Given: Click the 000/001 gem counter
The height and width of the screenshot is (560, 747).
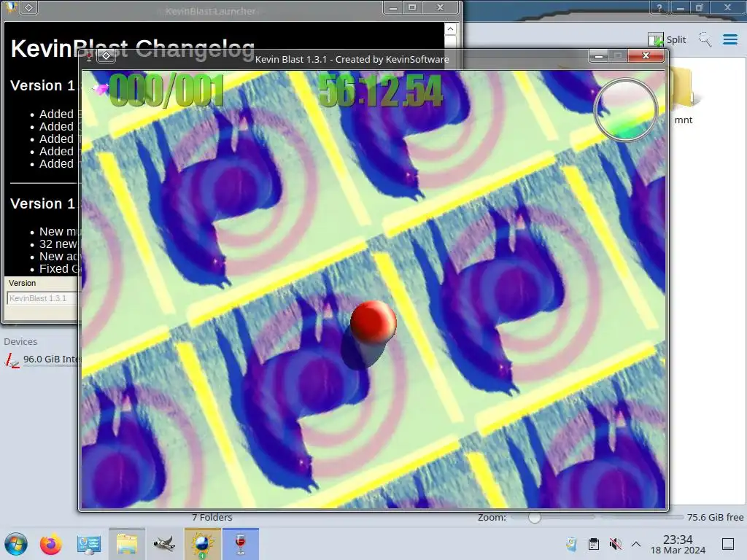Looking at the screenshot, I should (x=166, y=90).
